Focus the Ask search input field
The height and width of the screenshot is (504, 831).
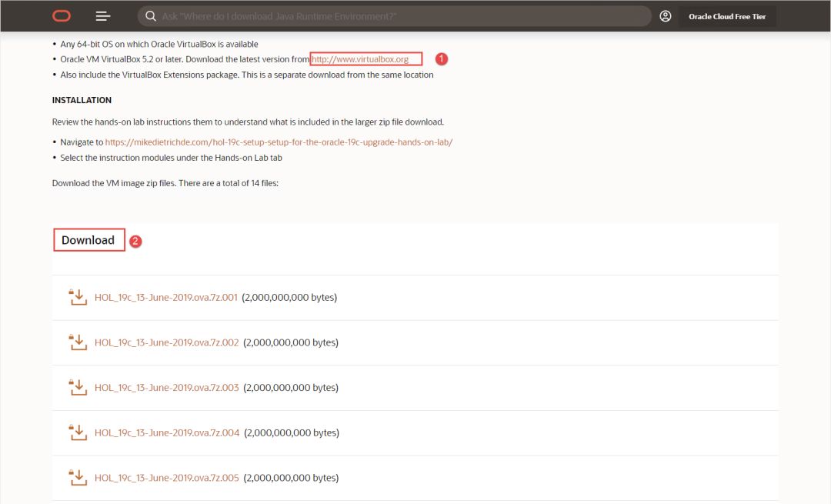pyautogui.click(x=394, y=16)
